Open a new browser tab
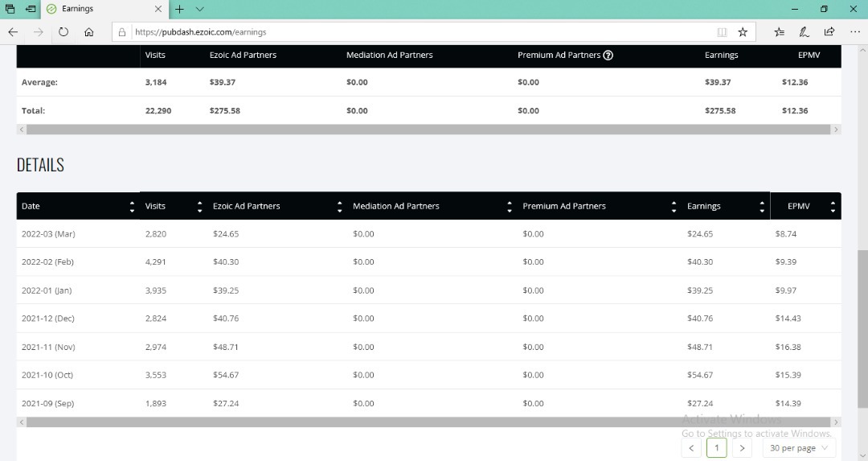 click(179, 9)
